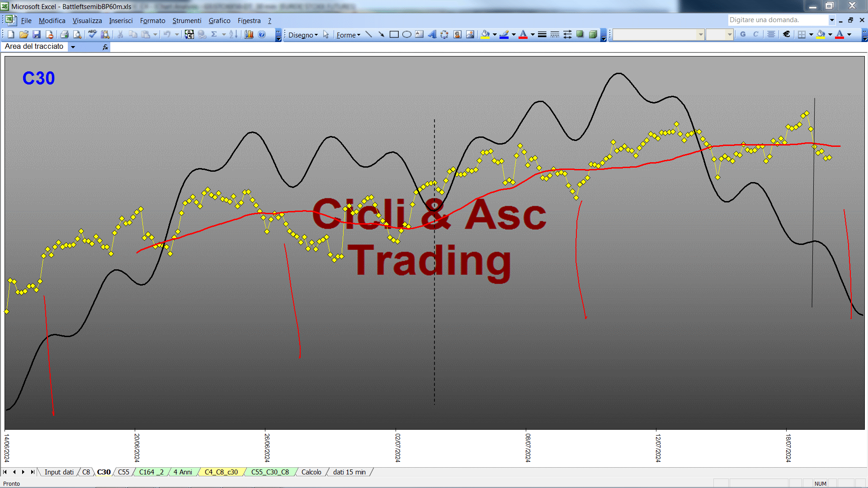This screenshot has height=488, width=868.
Task: Open the Excel Help question icon
Action: [x=262, y=35]
